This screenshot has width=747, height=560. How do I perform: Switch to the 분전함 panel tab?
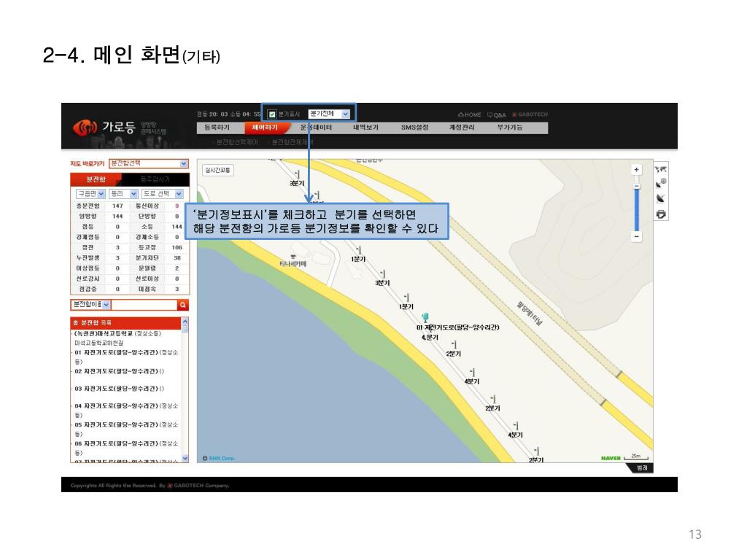pos(96,179)
